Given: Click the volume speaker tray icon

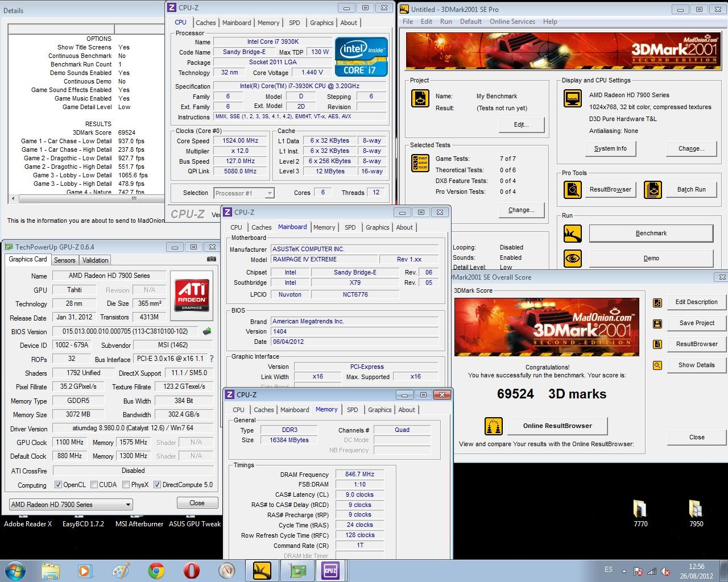Looking at the screenshot, I should point(665,571).
